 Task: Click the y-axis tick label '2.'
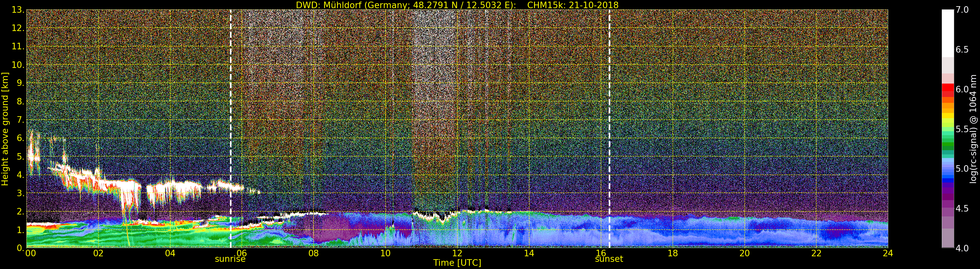21,211
